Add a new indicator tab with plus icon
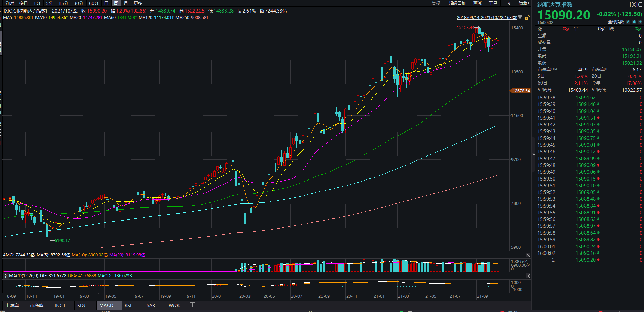This screenshot has width=644, height=312. 192,305
